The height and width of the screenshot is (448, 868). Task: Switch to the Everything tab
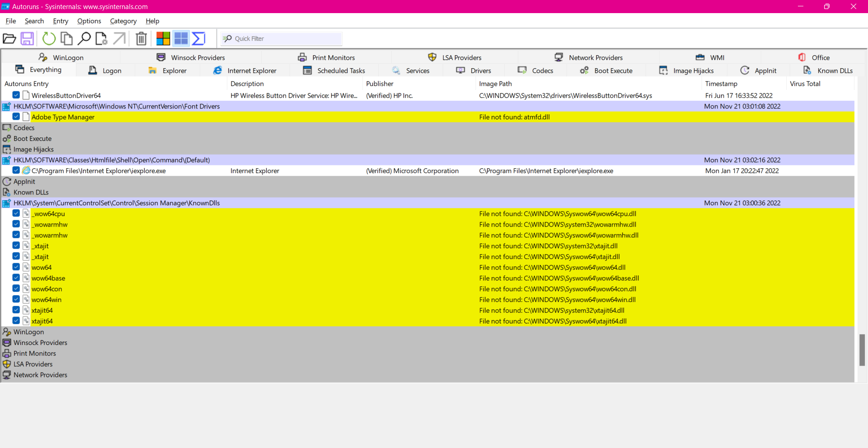(38, 70)
